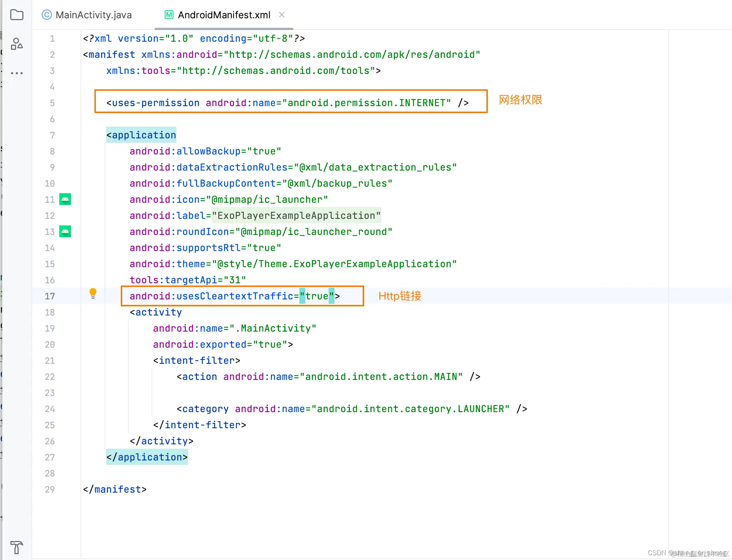
Task: Click the yellow lightbulb quick-fix icon
Action: point(93,293)
